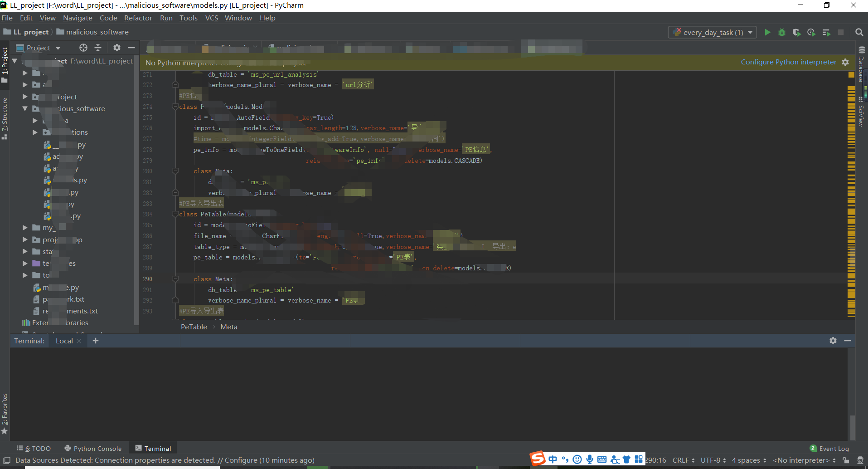Expand the folder starting with 'my_'
The width and height of the screenshot is (868, 469).
click(x=25, y=227)
